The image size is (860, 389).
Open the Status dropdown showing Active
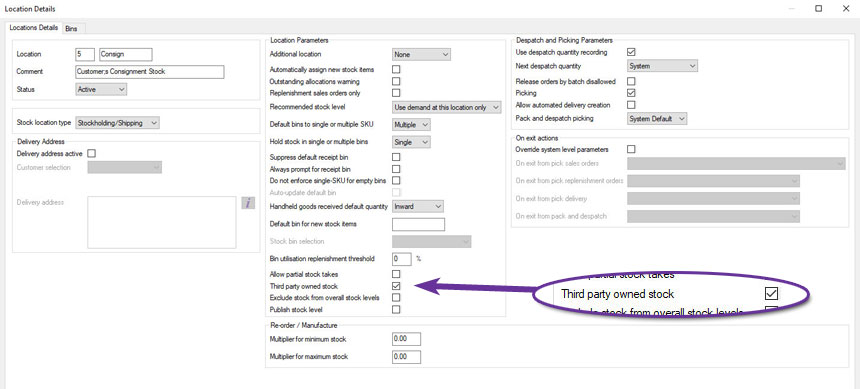click(101, 89)
